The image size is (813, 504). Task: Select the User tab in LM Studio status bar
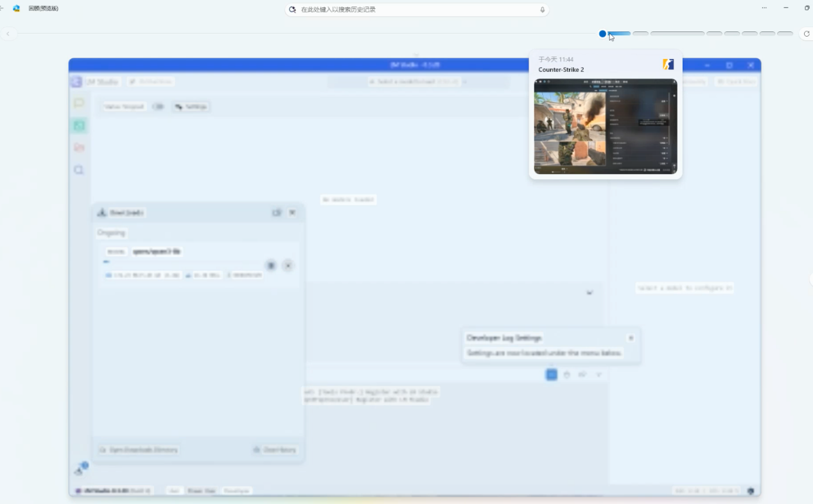[174, 491]
